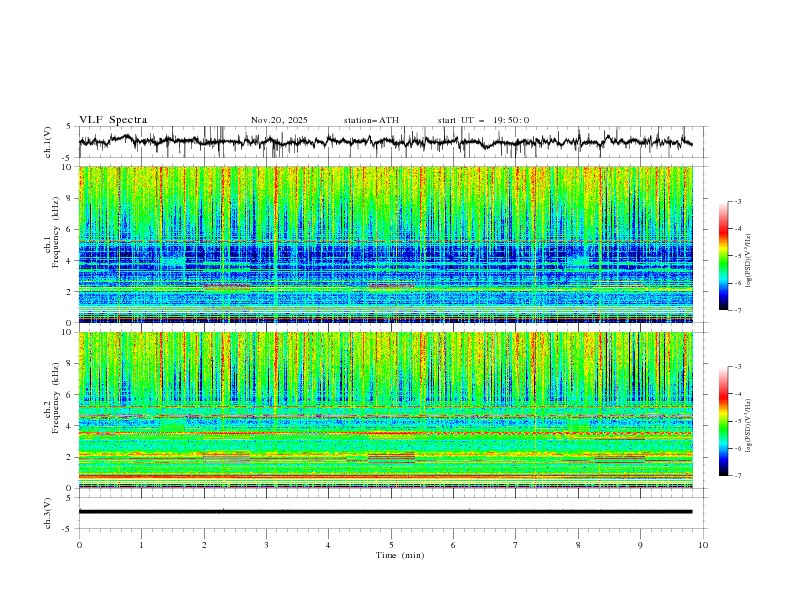Click the '-7' label on ch.2 color bar
792x612 pixels.
click(x=737, y=476)
